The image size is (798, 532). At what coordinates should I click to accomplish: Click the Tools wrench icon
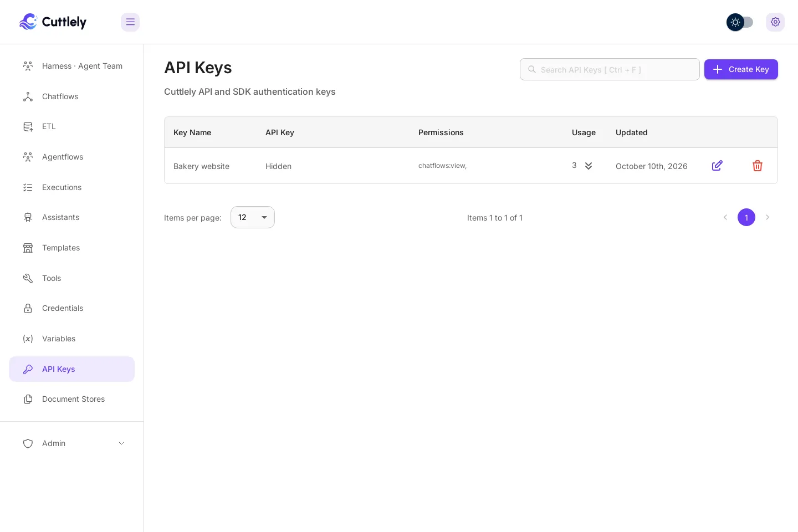(28, 278)
